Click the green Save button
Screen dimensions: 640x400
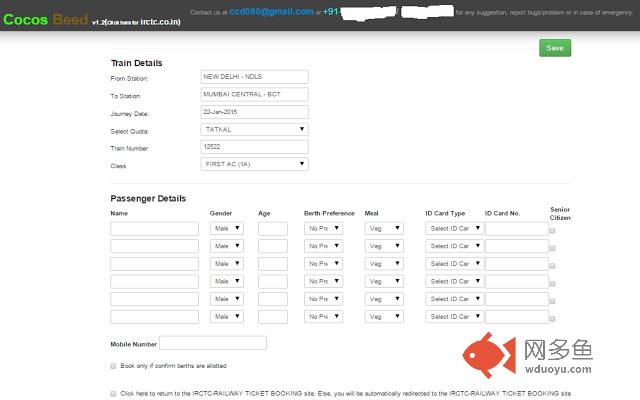[555, 48]
